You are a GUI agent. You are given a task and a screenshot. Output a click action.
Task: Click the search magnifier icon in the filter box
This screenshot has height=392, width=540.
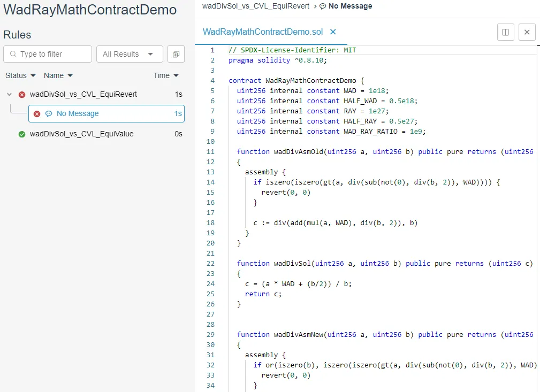point(13,54)
